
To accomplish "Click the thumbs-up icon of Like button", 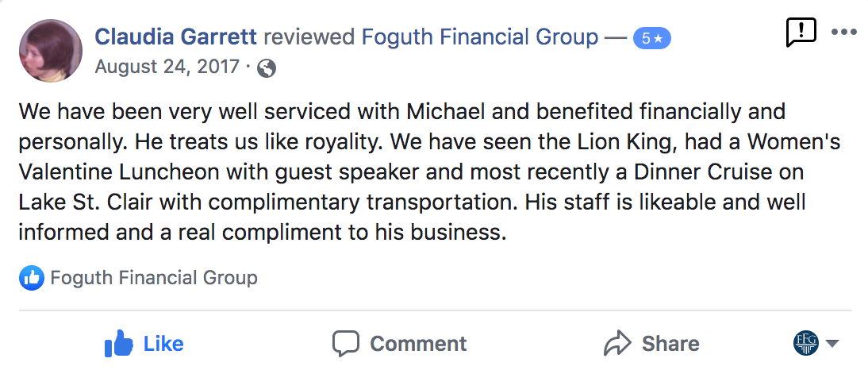I will click(x=119, y=344).
